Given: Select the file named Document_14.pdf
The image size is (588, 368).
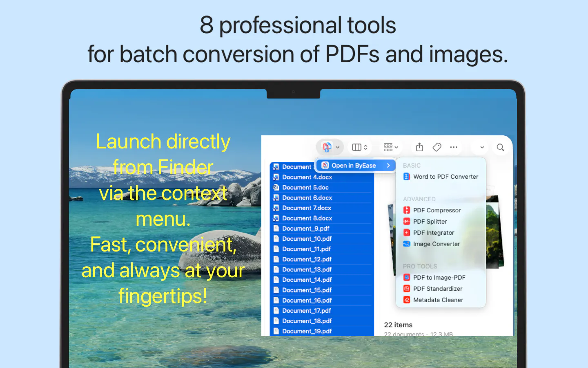Looking at the screenshot, I should coord(322,280).
